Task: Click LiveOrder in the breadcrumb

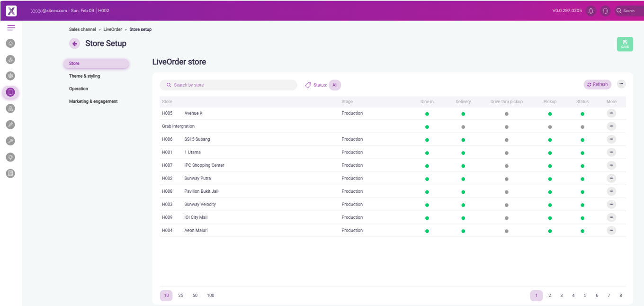Action: pyautogui.click(x=113, y=29)
